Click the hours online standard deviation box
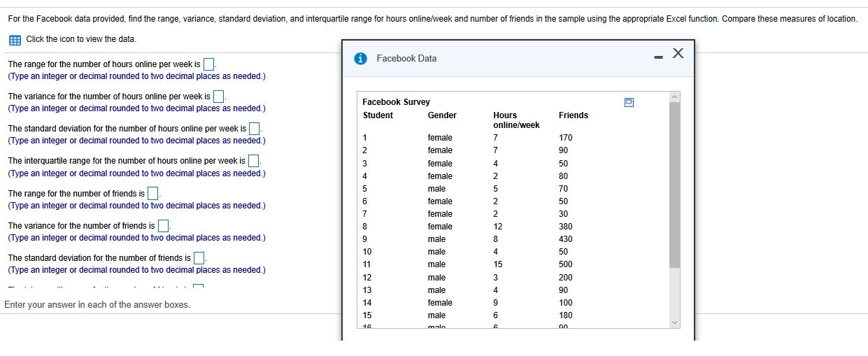The image size is (868, 356). coord(255,129)
